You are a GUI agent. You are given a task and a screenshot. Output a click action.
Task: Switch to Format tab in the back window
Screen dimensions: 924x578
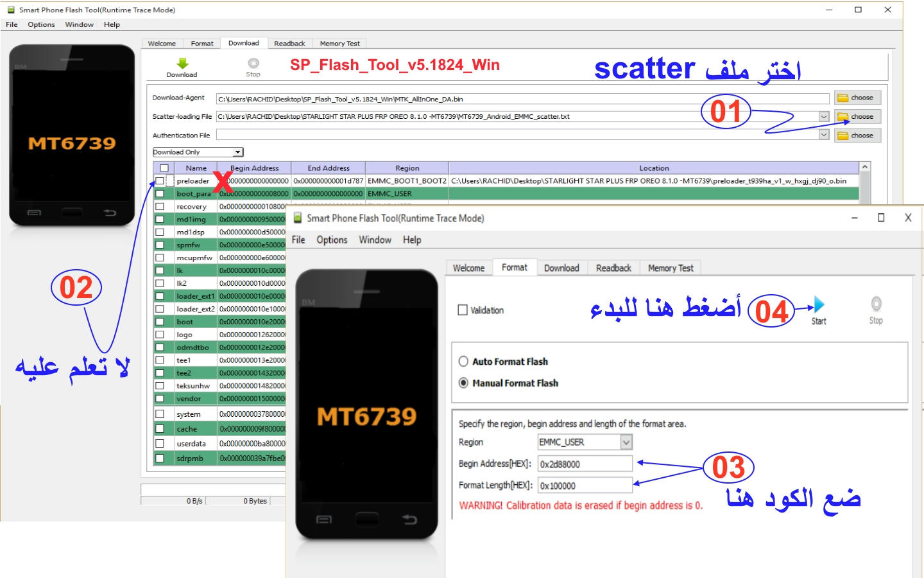(202, 44)
